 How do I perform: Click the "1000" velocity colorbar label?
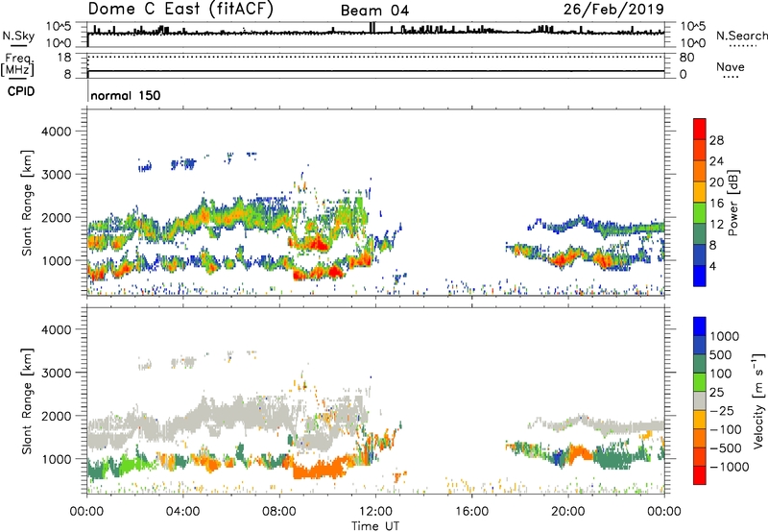725,336
